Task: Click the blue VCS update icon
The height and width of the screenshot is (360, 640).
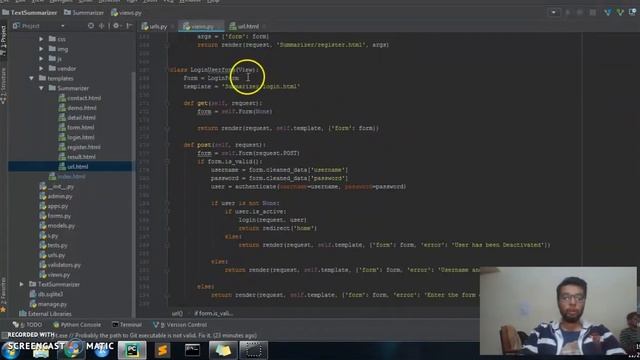Action: pyautogui.click(x=608, y=12)
